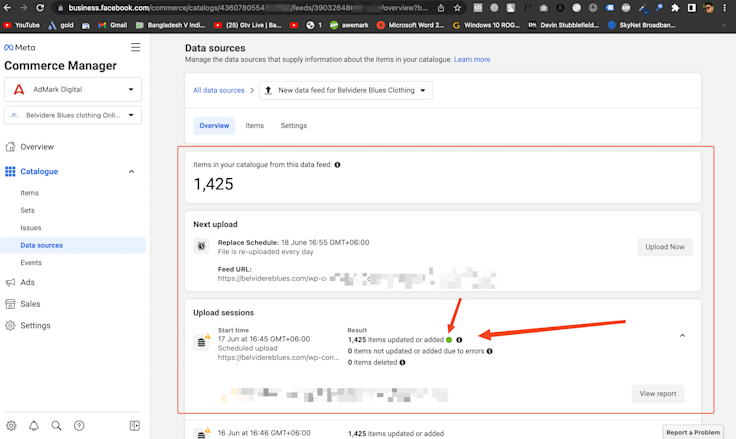Follow the Learn more link
Screen dimensions: 736x439
(x=472, y=60)
